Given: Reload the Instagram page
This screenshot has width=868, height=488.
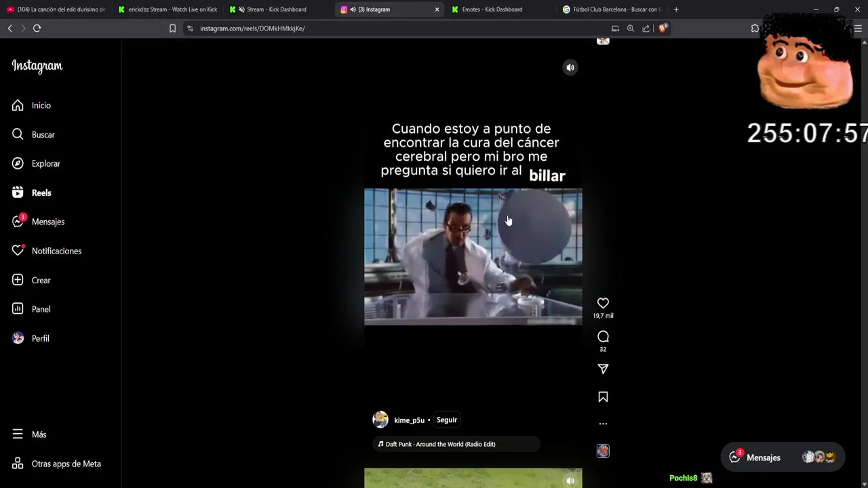Looking at the screenshot, I should 37,28.
